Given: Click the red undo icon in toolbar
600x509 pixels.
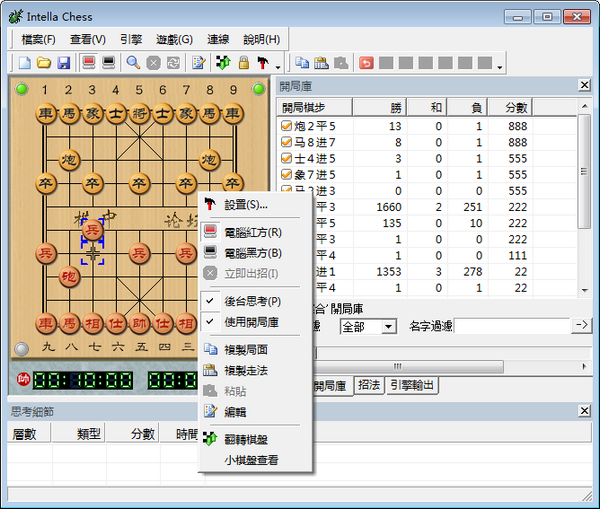Looking at the screenshot, I should click(366, 63).
